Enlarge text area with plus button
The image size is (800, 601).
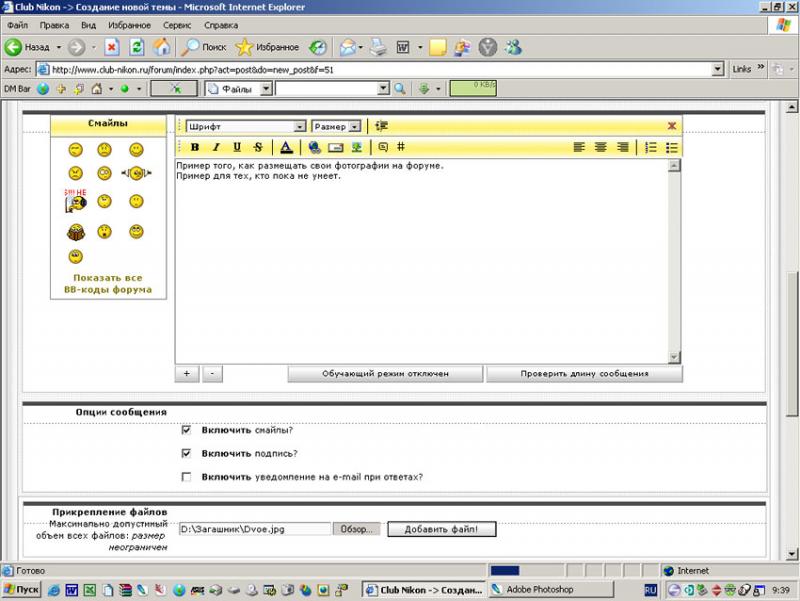187,373
